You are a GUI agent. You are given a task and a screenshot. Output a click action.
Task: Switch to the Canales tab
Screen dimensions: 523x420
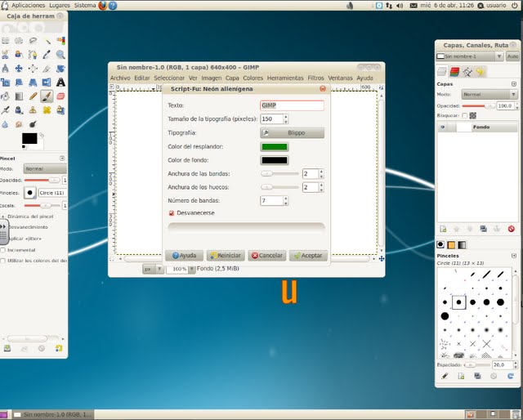click(x=454, y=72)
